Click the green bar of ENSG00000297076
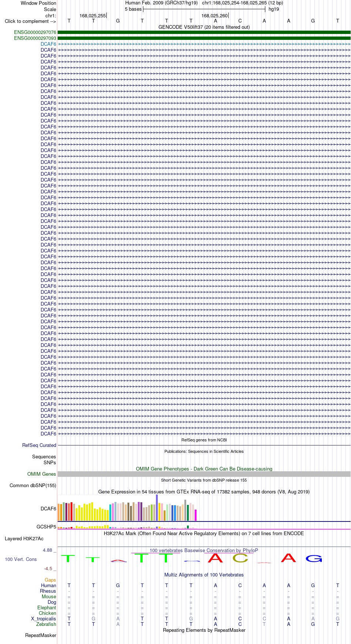Screen dimensions: 351x644 (204, 32)
